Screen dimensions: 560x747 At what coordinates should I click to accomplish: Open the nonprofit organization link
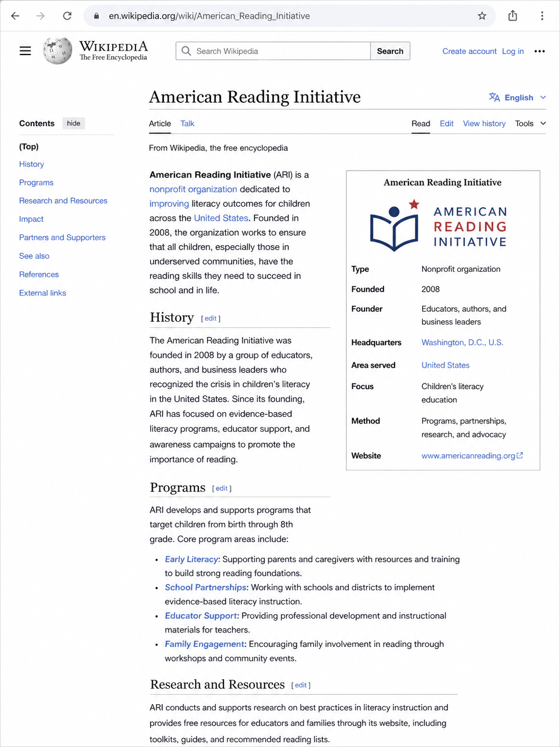click(x=193, y=189)
